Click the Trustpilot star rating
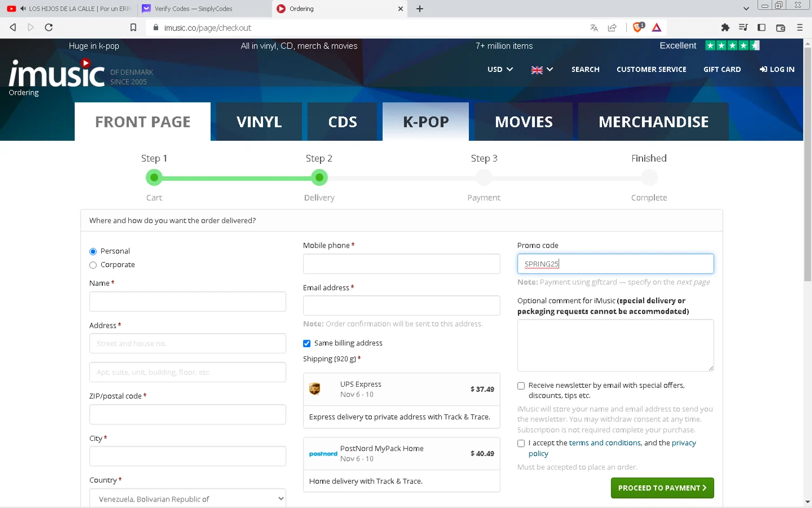Viewport: 812px width, 508px height. 732,45
